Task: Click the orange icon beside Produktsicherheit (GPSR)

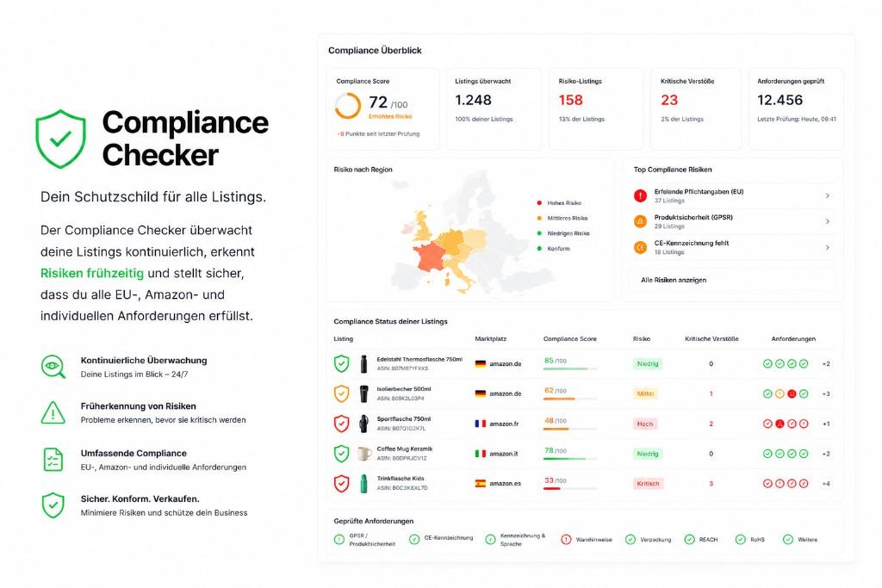Action: [x=640, y=221]
